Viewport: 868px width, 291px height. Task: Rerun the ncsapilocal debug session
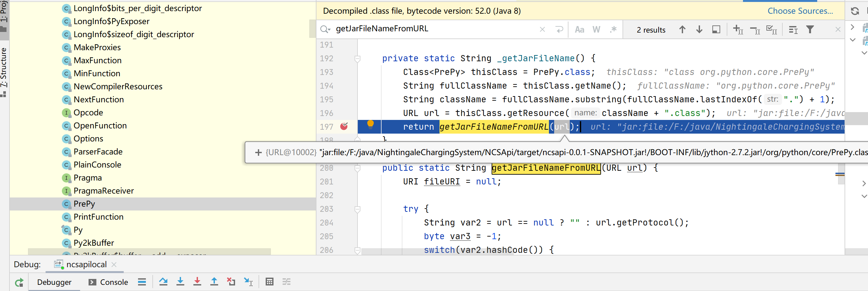(x=19, y=282)
